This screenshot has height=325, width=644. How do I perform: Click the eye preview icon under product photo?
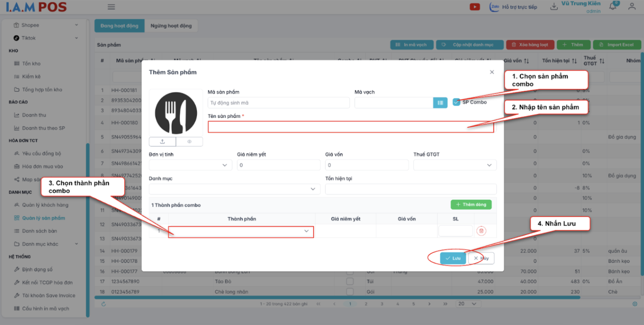coord(190,142)
